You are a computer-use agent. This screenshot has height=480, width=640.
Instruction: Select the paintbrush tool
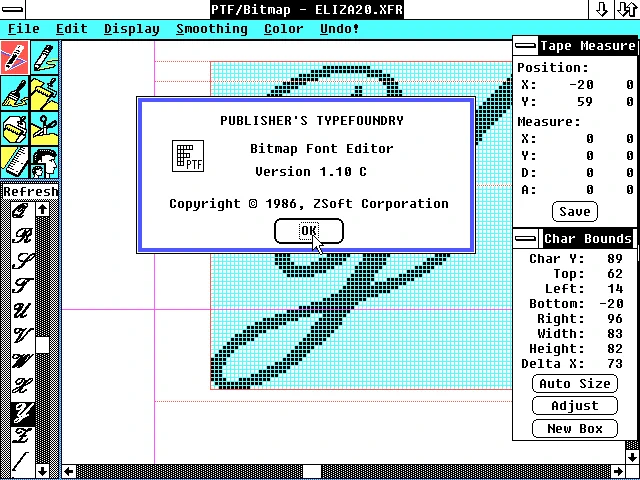[15, 93]
